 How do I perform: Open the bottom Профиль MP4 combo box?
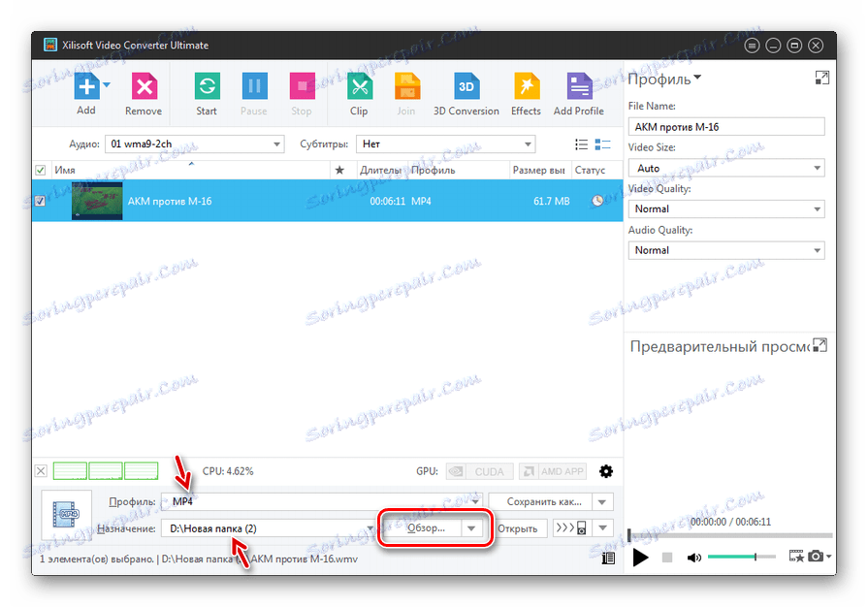[322, 501]
